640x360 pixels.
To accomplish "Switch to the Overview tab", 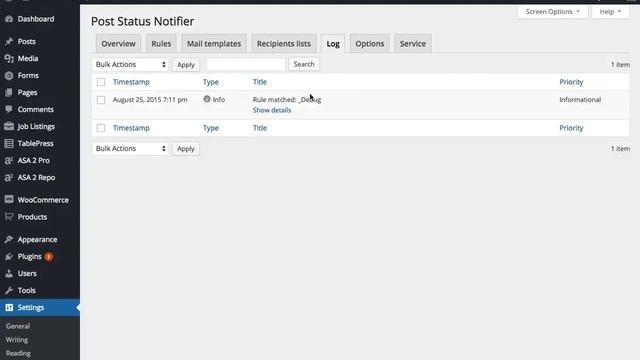I will pos(118,44).
